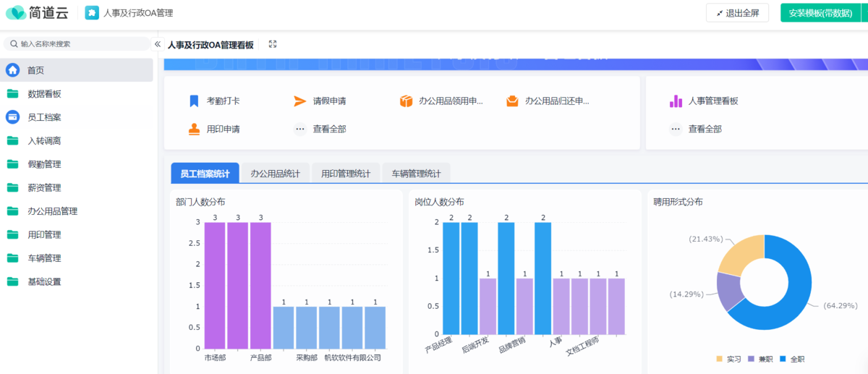Collapse the left sidebar with double chevron

158,44
